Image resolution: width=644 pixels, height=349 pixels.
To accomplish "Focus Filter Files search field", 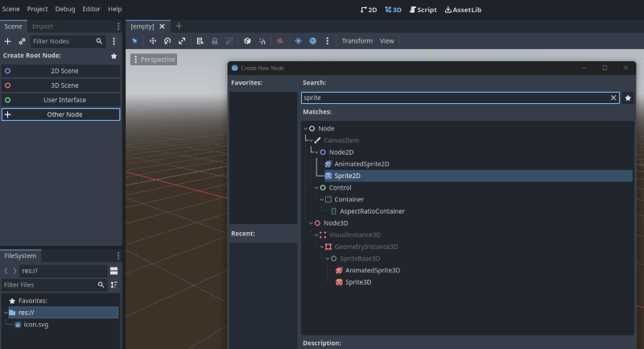I will point(54,285).
